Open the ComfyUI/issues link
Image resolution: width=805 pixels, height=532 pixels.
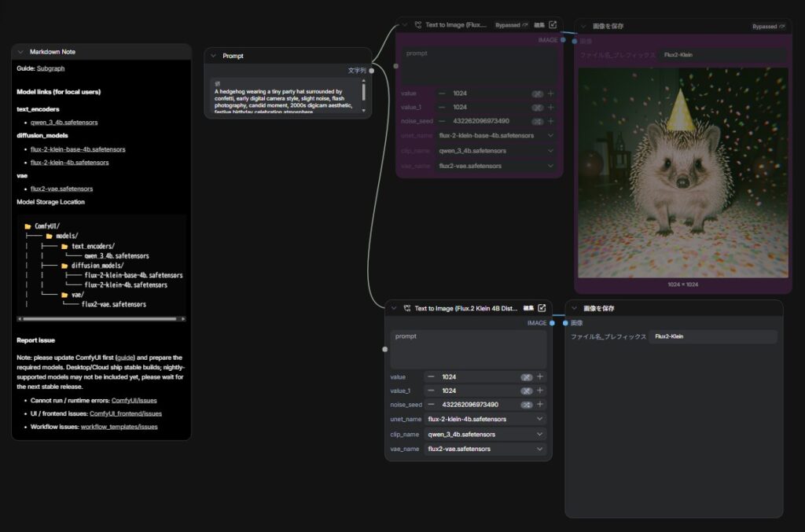[134, 400]
